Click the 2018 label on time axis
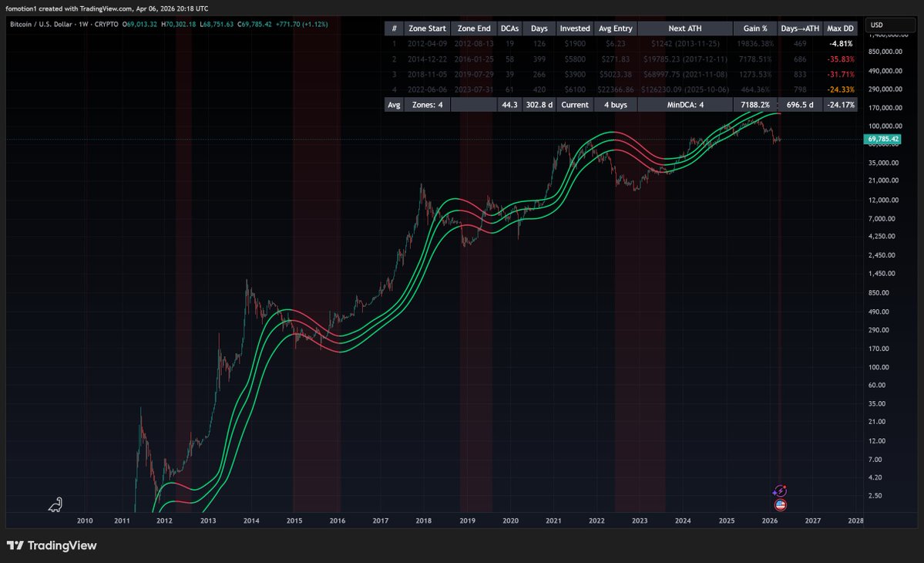The width and height of the screenshot is (924, 563). point(423,521)
